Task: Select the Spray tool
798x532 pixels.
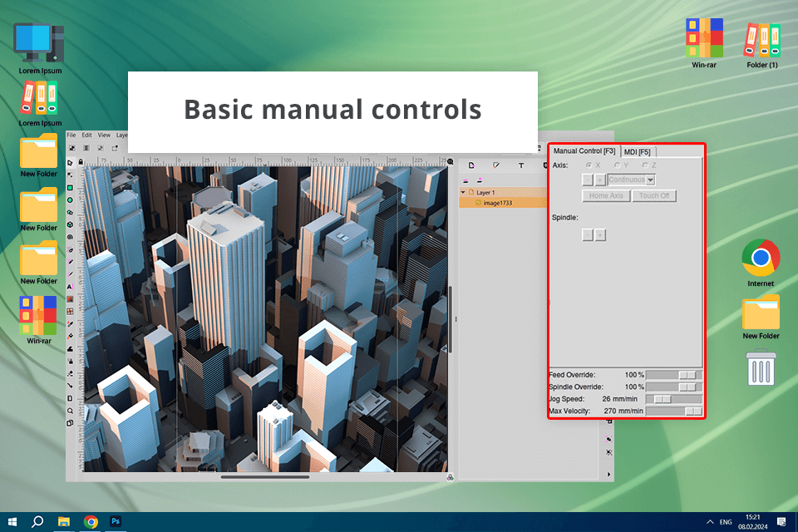Action: click(x=70, y=361)
